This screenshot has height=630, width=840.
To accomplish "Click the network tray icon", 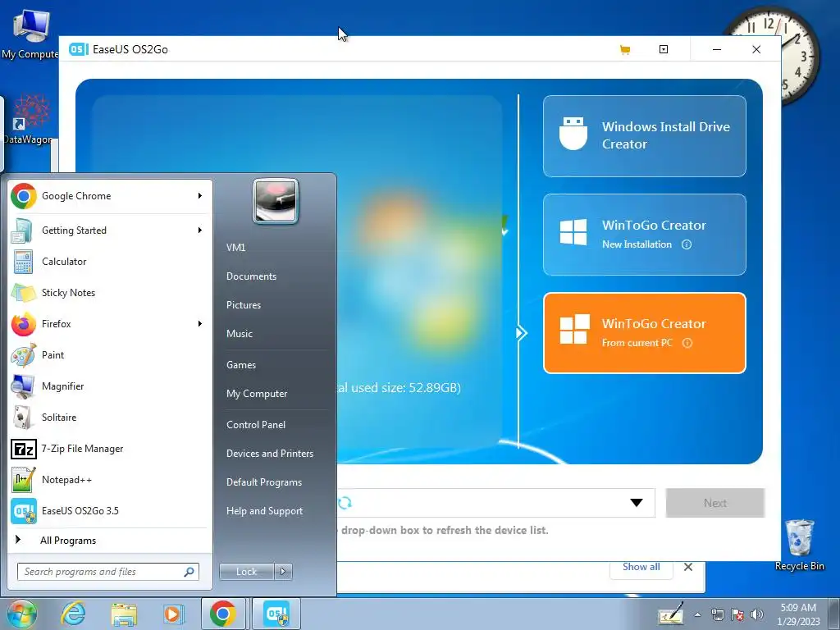I will point(717,614).
